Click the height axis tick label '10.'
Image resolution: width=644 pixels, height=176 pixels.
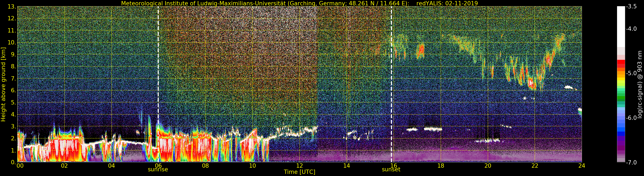12,43
